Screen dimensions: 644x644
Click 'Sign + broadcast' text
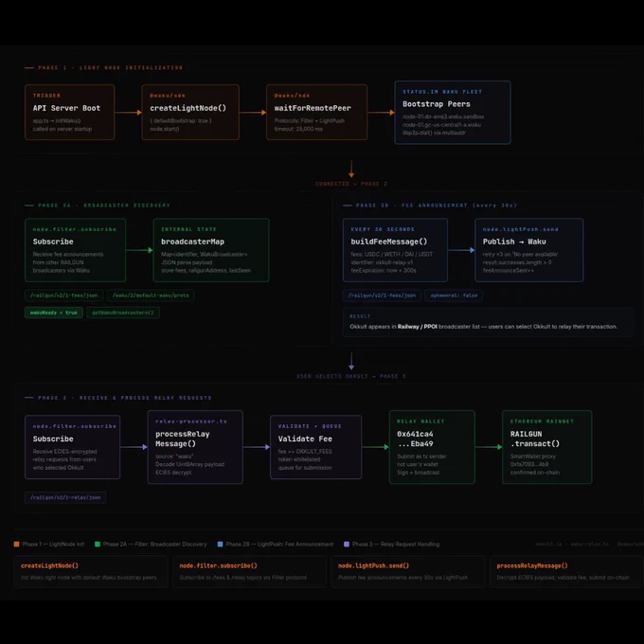418,473
